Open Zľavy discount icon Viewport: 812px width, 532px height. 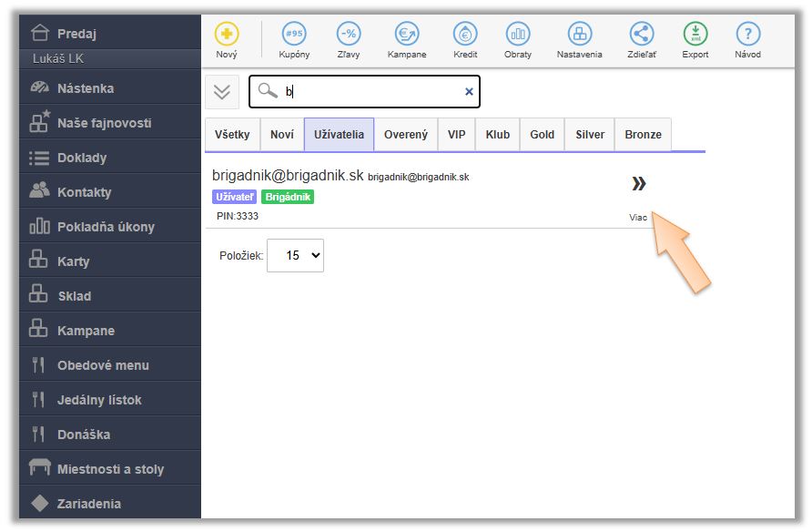(x=349, y=35)
